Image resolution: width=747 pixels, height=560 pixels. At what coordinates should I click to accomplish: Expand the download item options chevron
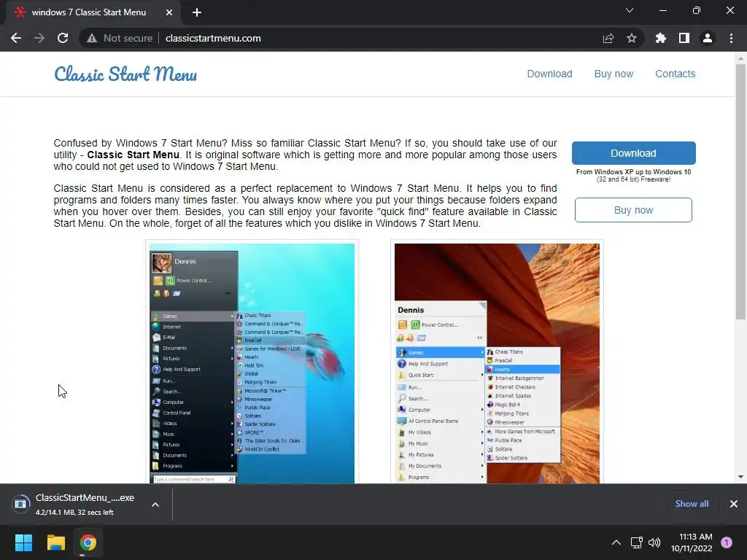tap(155, 505)
